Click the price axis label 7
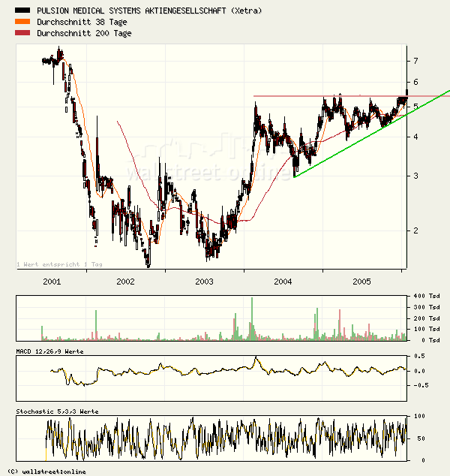Screen dimensions: 450x476 click(415, 61)
